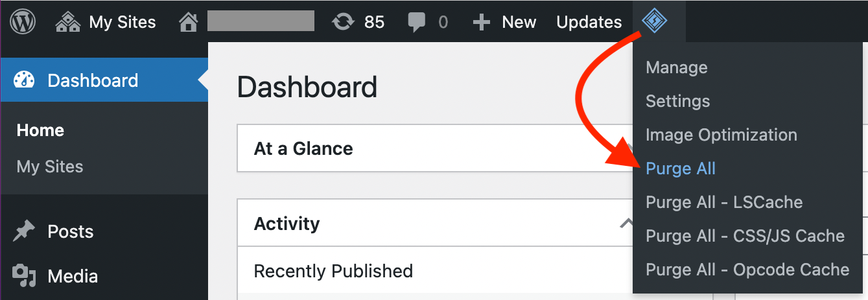This screenshot has width=868, height=300.
Task: Click the WordPress logo icon
Action: pos(23,22)
